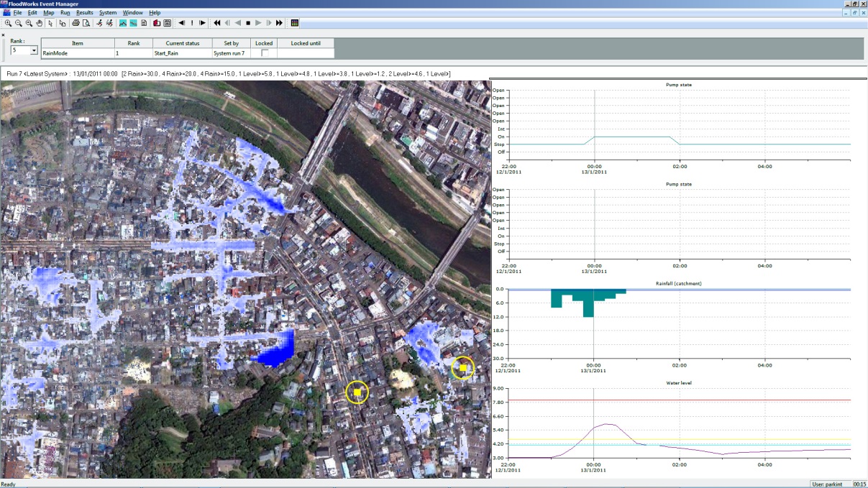Click the single running man run icon

(x=99, y=23)
